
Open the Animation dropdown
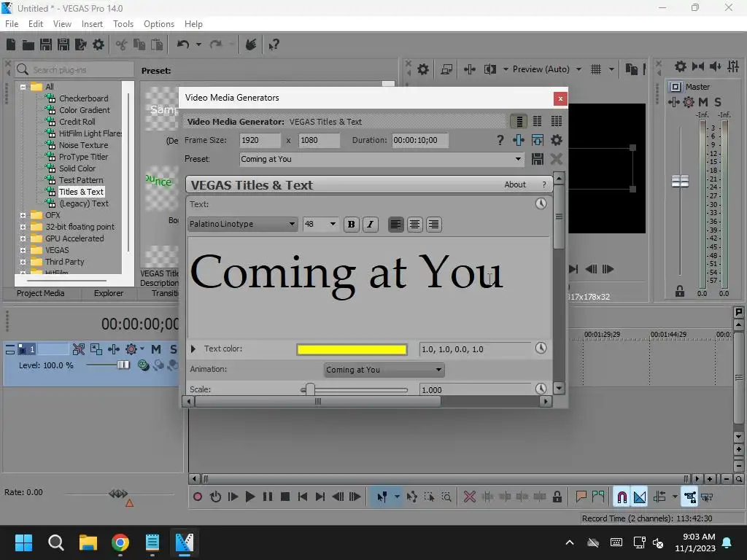[384, 370]
